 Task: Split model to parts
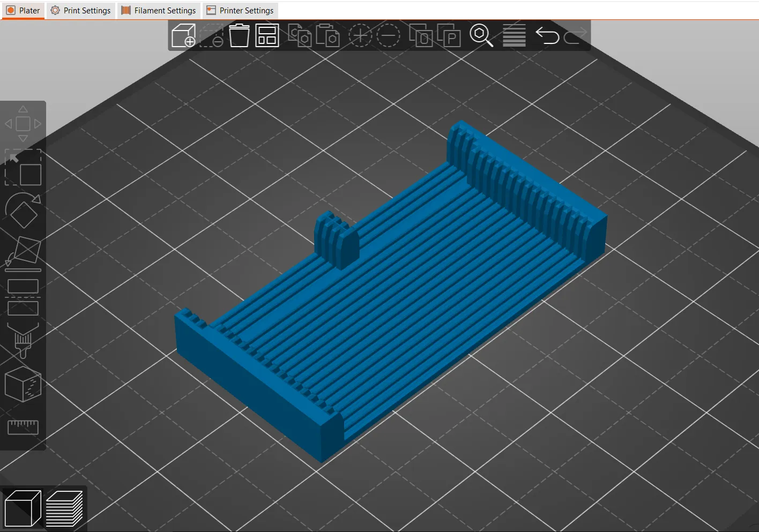[x=449, y=36]
